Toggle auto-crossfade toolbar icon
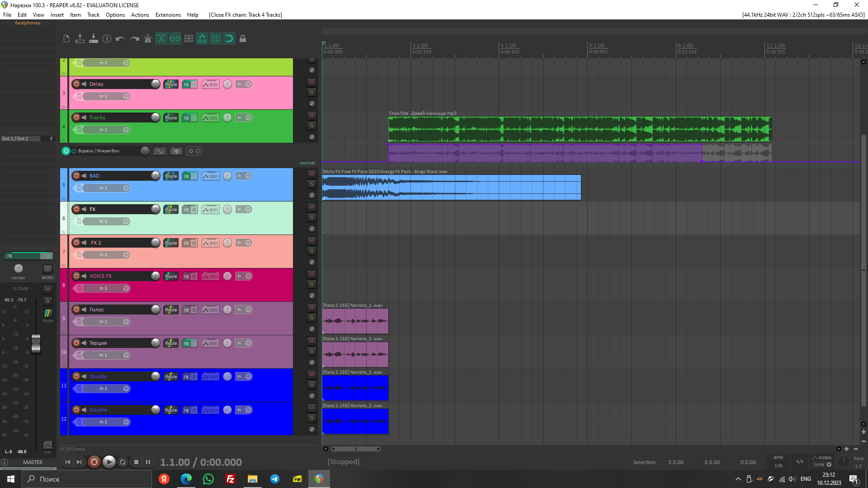The image size is (868, 488). [x=161, y=39]
